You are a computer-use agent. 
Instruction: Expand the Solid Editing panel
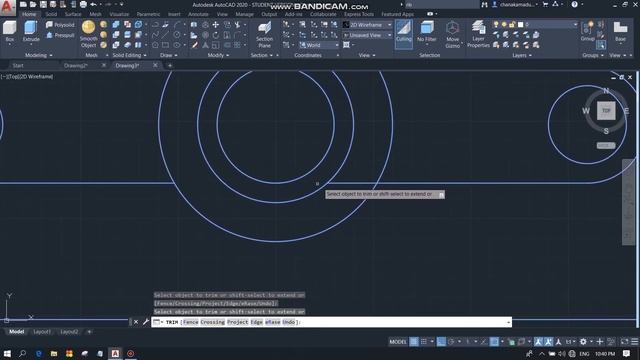coord(129,55)
